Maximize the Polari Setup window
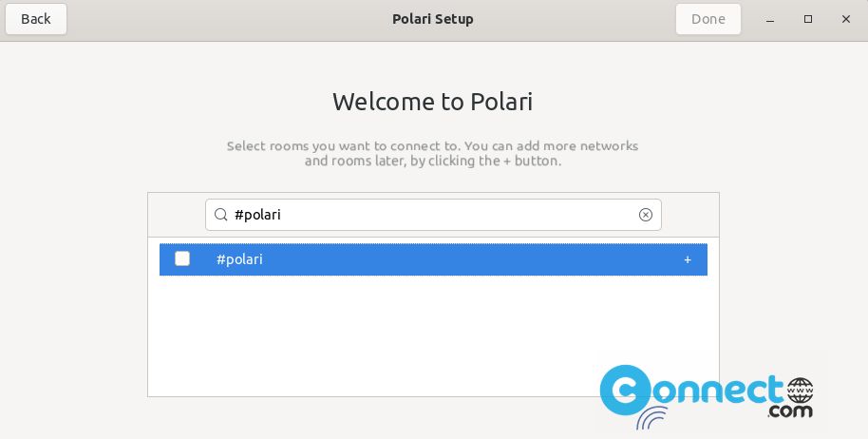The height and width of the screenshot is (439, 868). pos(808,19)
